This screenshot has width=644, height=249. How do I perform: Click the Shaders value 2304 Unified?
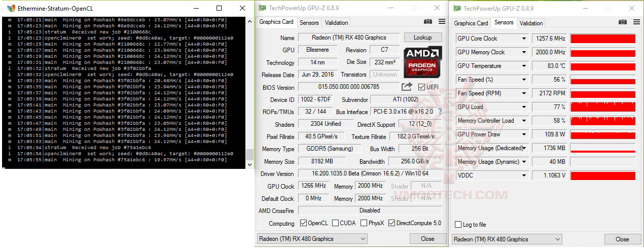tap(326, 124)
